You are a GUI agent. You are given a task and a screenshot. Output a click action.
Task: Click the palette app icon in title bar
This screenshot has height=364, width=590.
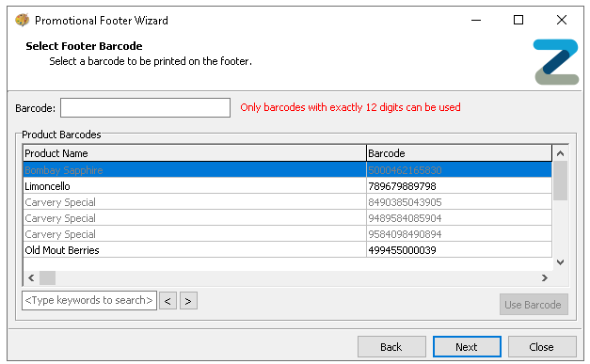pos(23,20)
